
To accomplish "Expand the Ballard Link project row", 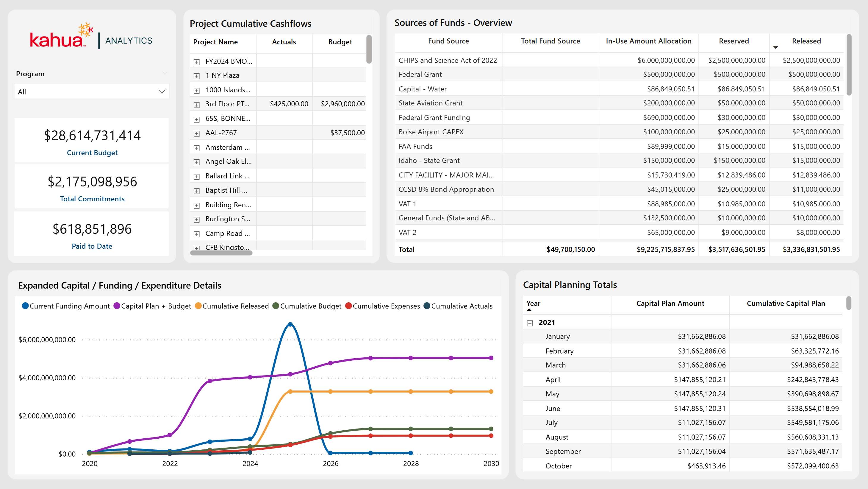I will pyautogui.click(x=196, y=177).
